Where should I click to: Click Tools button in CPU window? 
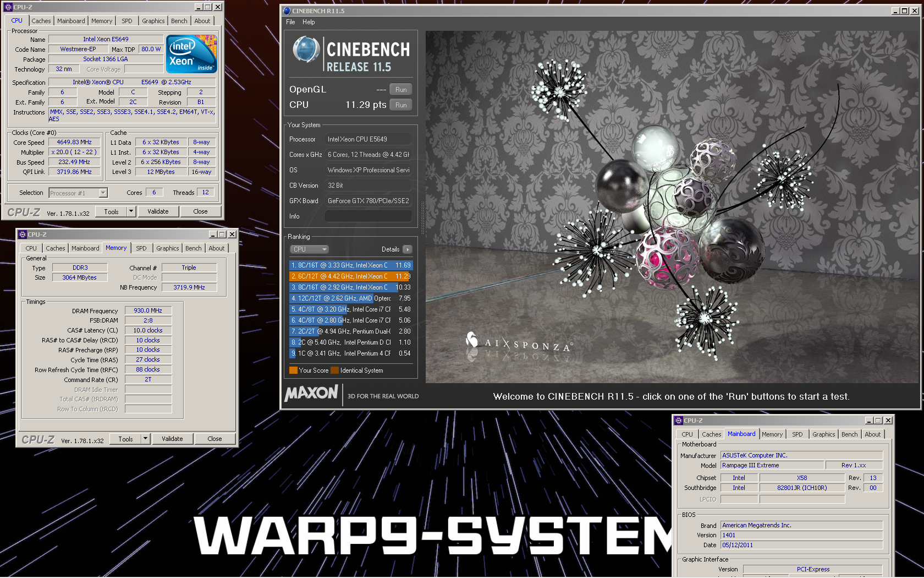(x=111, y=211)
